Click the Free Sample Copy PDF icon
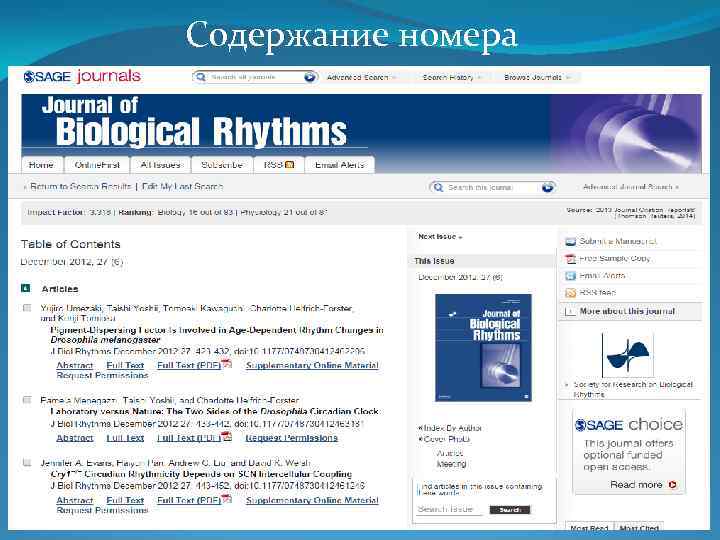The width and height of the screenshot is (720, 540). (x=570, y=259)
